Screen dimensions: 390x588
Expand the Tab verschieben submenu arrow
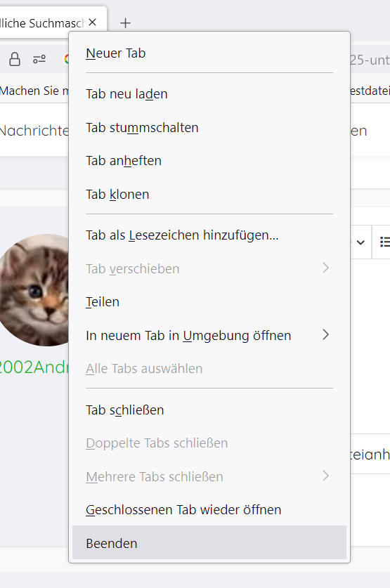point(325,268)
